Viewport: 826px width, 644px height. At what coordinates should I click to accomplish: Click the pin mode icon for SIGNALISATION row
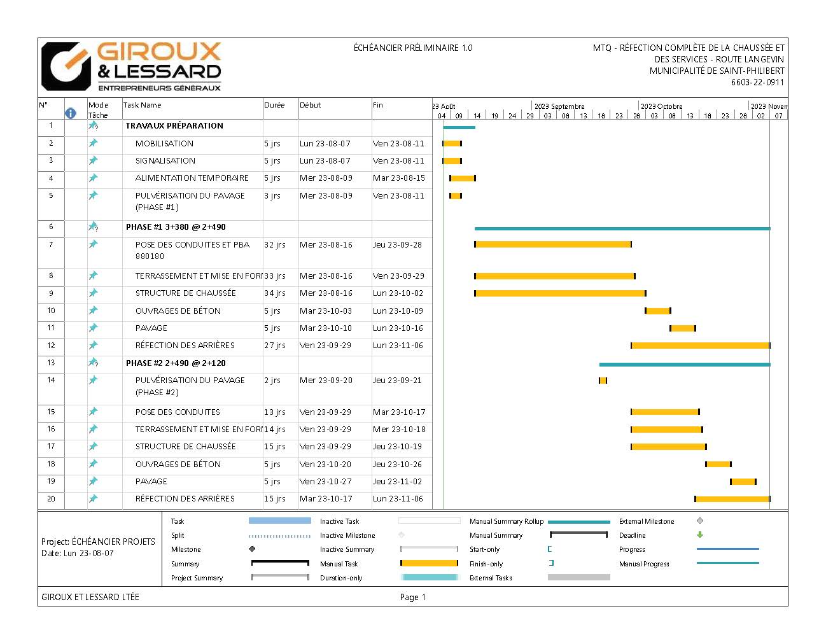(93, 160)
